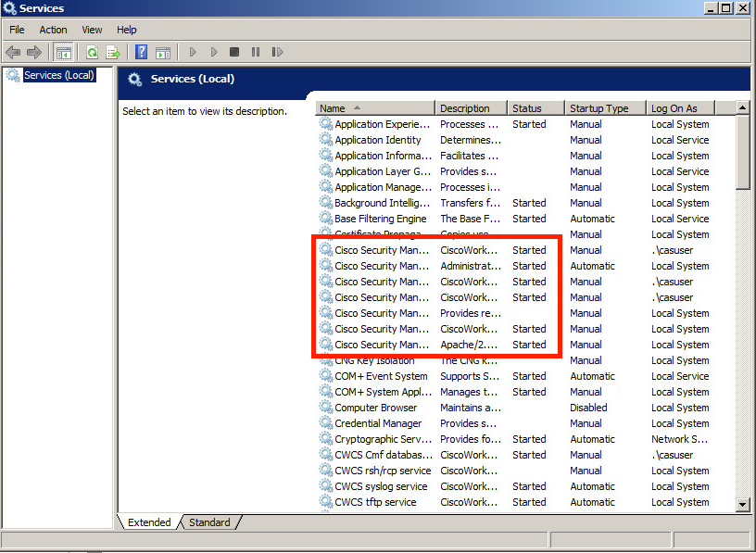Viewport: 756px width, 553px height.
Task: Select Services (Local) in the console tree
Action: (59, 75)
